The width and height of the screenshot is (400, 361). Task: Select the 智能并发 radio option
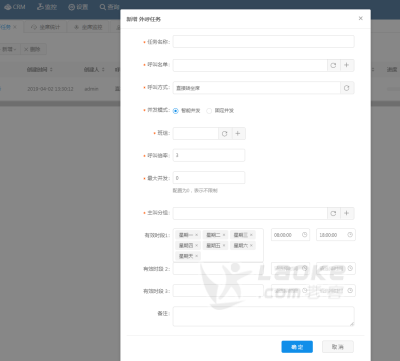pyautogui.click(x=176, y=111)
